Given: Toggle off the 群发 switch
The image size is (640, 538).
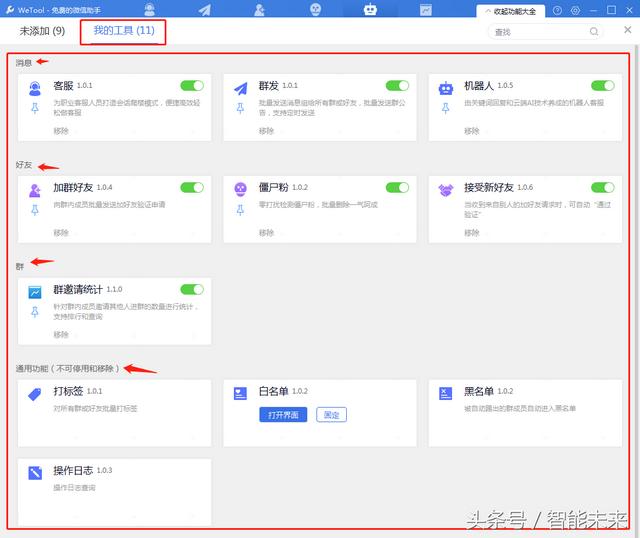Looking at the screenshot, I should pyautogui.click(x=398, y=85).
